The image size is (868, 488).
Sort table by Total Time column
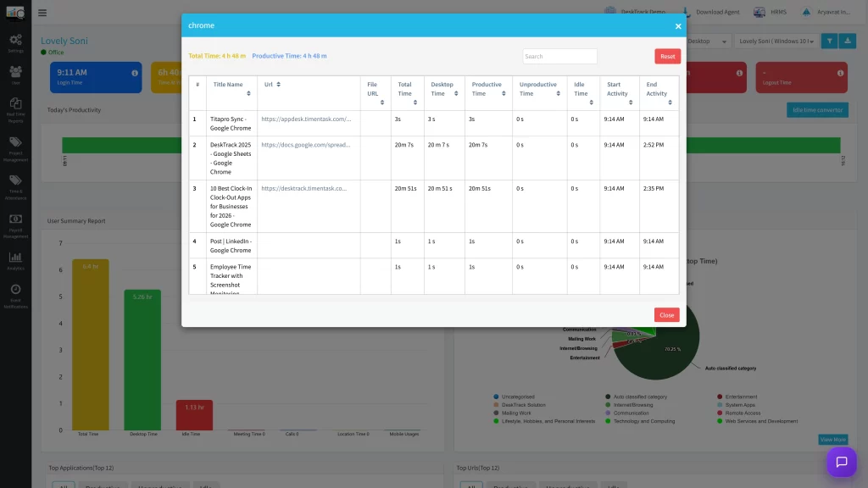pyautogui.click(x=415, y=103)
